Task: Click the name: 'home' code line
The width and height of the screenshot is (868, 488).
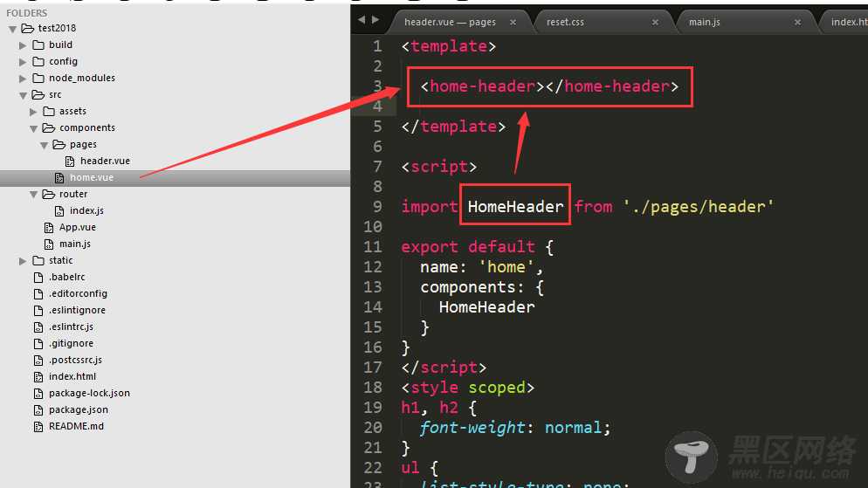Action: click(482, 267)
